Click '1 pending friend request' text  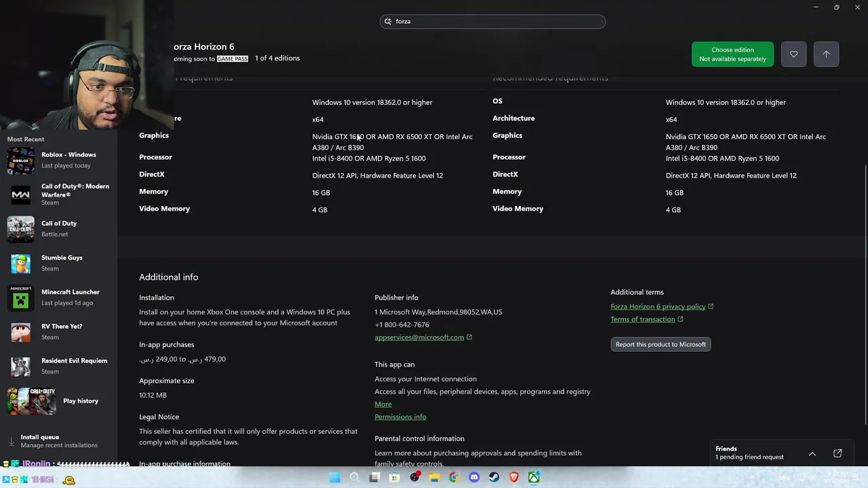click(749, 457)
